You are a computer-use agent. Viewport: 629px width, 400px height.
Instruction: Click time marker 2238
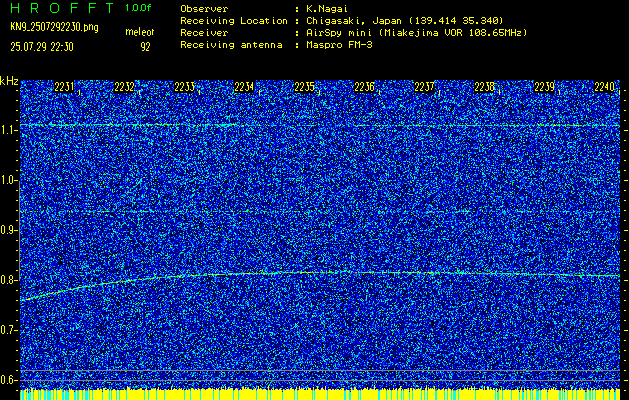coord(485,87)
